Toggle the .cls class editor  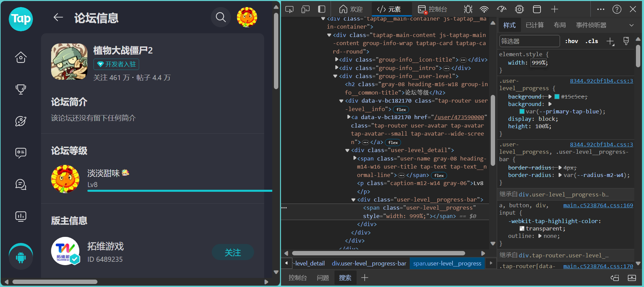point(592,41)
